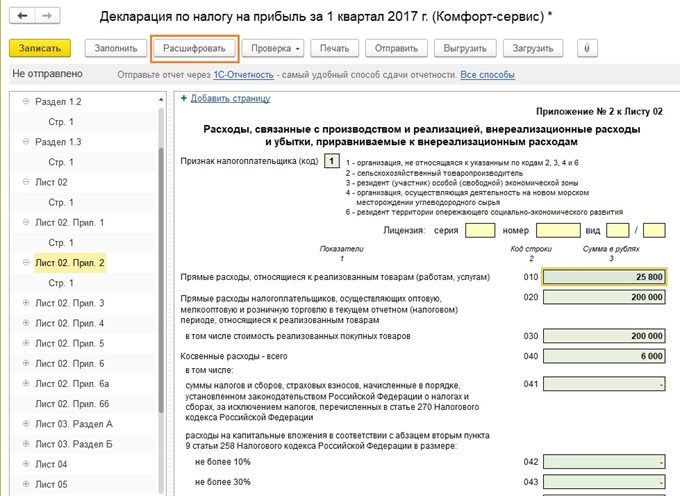The width and height of the screenshot is (680, 496).
Task: Click line 030 amount field 200 000
Action: coord(604,336)
